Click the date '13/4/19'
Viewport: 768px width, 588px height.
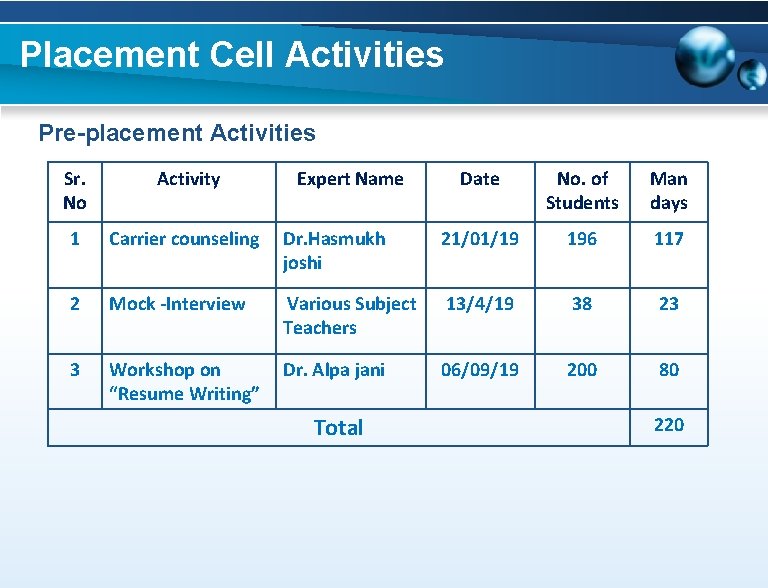(x=480, y=304)
